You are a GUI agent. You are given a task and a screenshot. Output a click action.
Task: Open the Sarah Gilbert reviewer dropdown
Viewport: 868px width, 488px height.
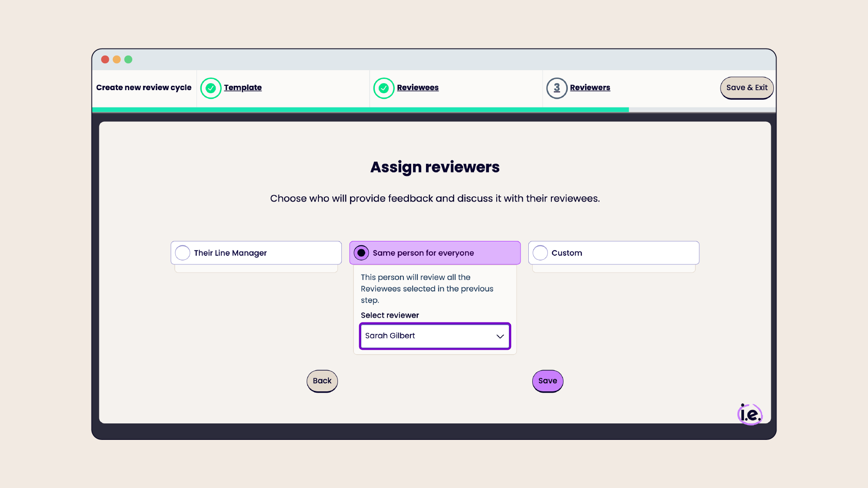[x=434, y=336]
